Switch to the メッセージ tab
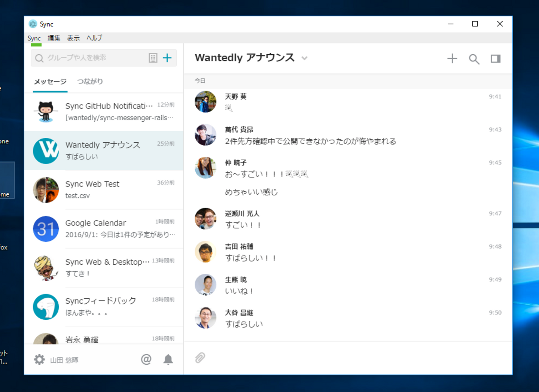The width and height of the screenshot is (539, 392). click(50, 82)
